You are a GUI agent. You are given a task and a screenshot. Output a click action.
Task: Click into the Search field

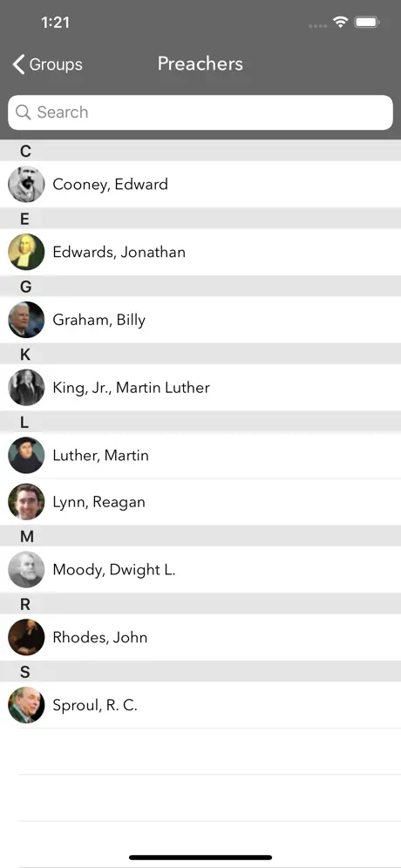pos(200,112)
